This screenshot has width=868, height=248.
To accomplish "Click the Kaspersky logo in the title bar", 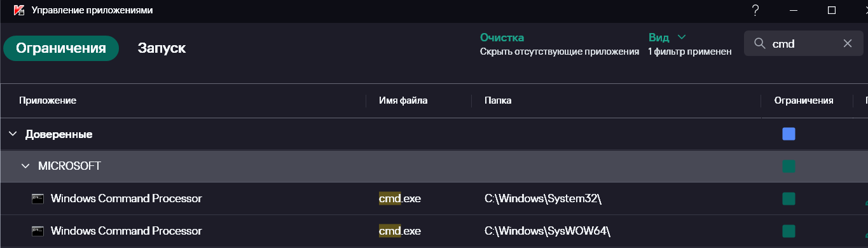I will (x=20, y=10).
